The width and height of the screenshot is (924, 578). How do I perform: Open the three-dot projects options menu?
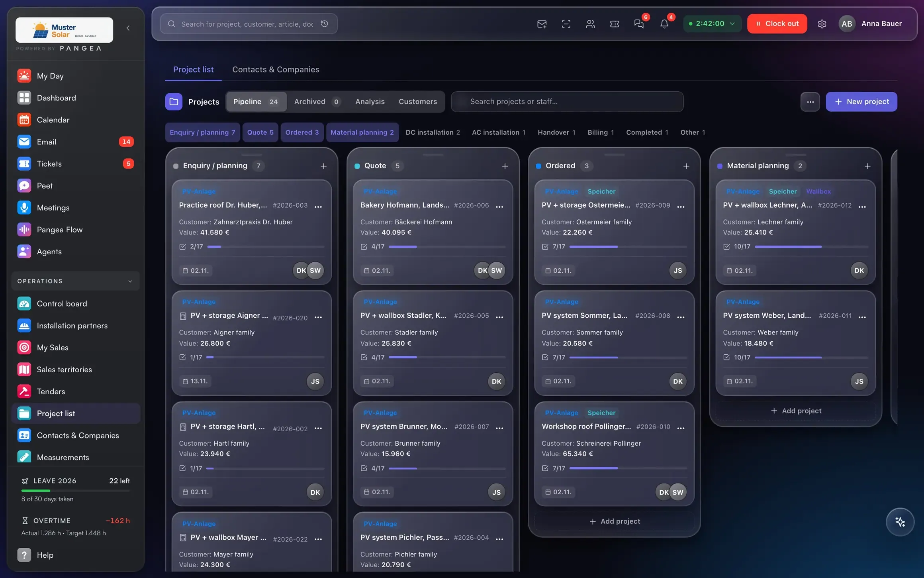(810, 102)
